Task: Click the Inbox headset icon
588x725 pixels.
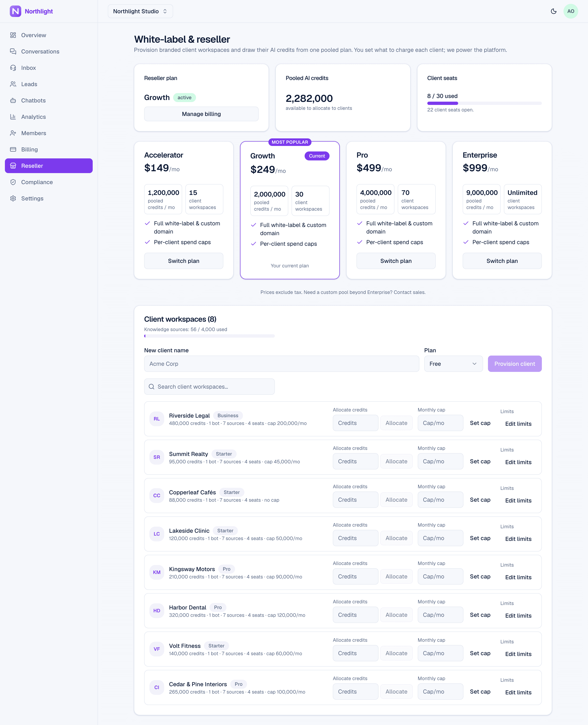Action: [x=13, y=68]
